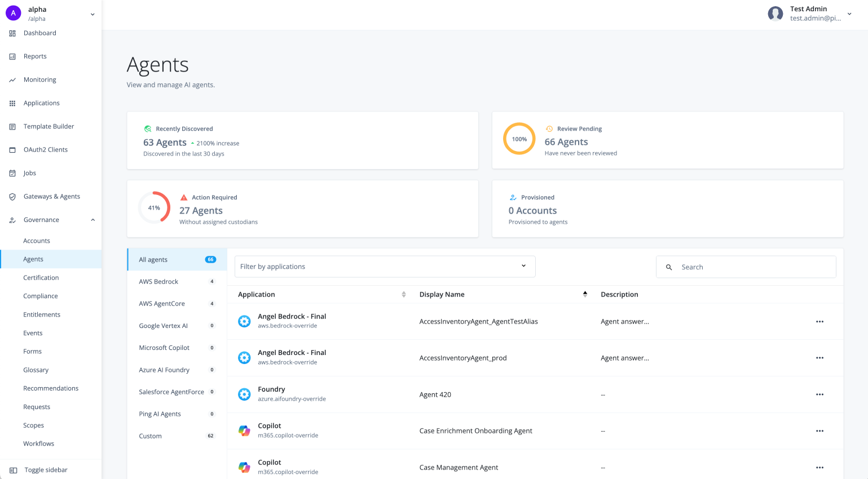Click the "27 Agents" action required value
This screenshot has height=479, width=868.
pyautogui.click(x=201, y=211)
